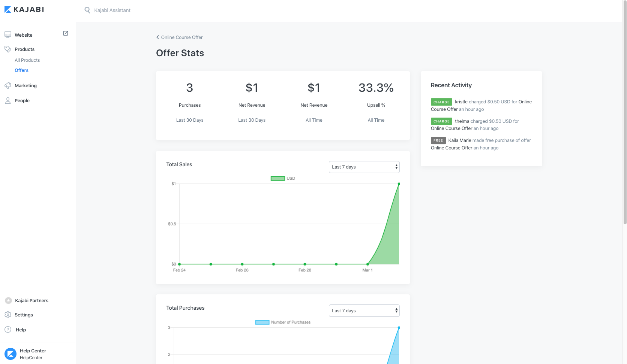Image resolution: width=627 pixels, height=364 pixels.
Task: Click the Feb 24 data point on sales chart
Action: [179, 264]
